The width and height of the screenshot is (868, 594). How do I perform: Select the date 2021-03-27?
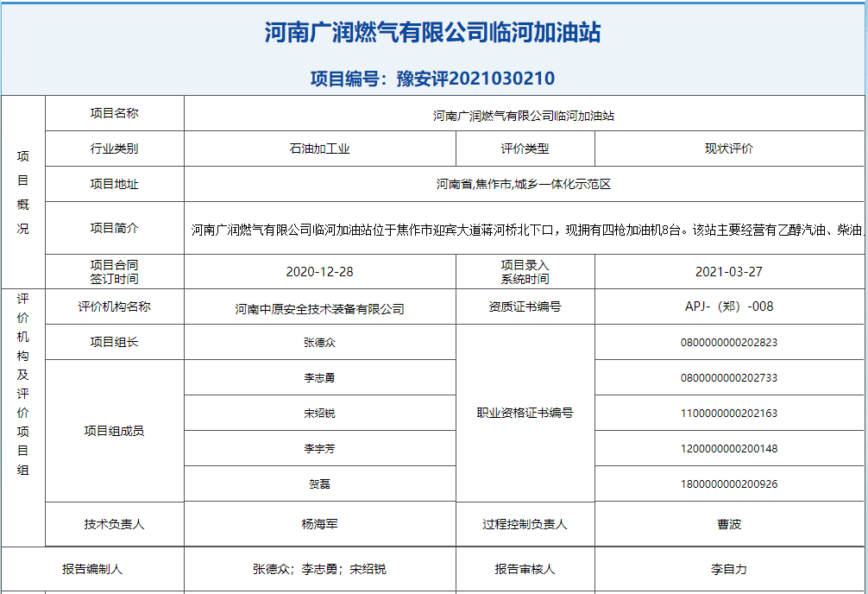pos(729,271)
